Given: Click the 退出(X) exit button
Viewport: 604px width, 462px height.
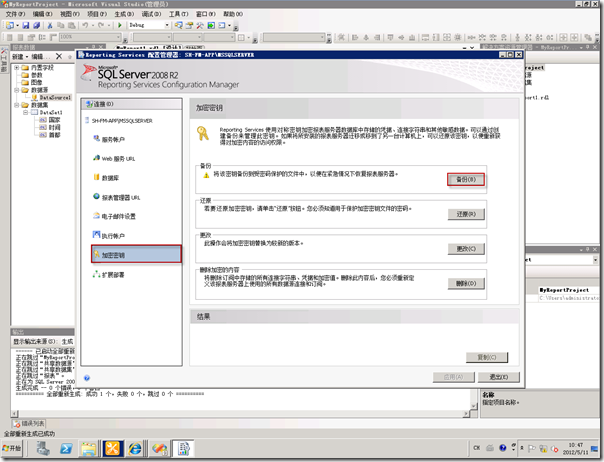Looking at the screenshot, I should tap(498, 377).
